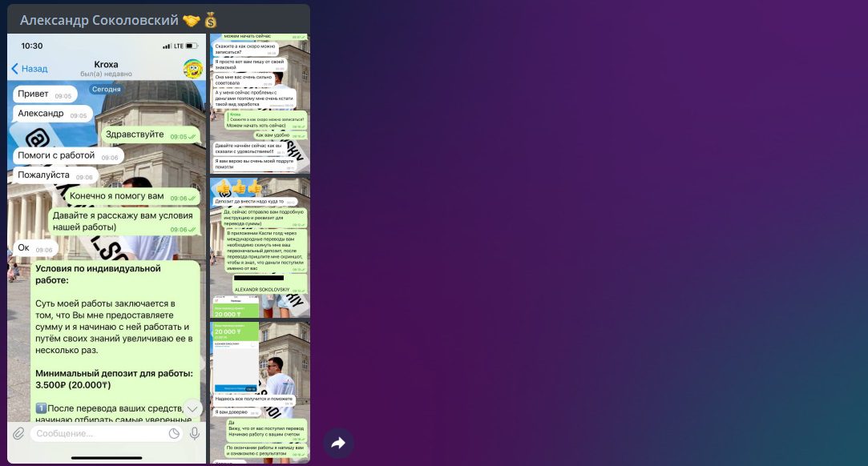Open the bottom small screenshot showing 20 000 transfer

(260, 392)
